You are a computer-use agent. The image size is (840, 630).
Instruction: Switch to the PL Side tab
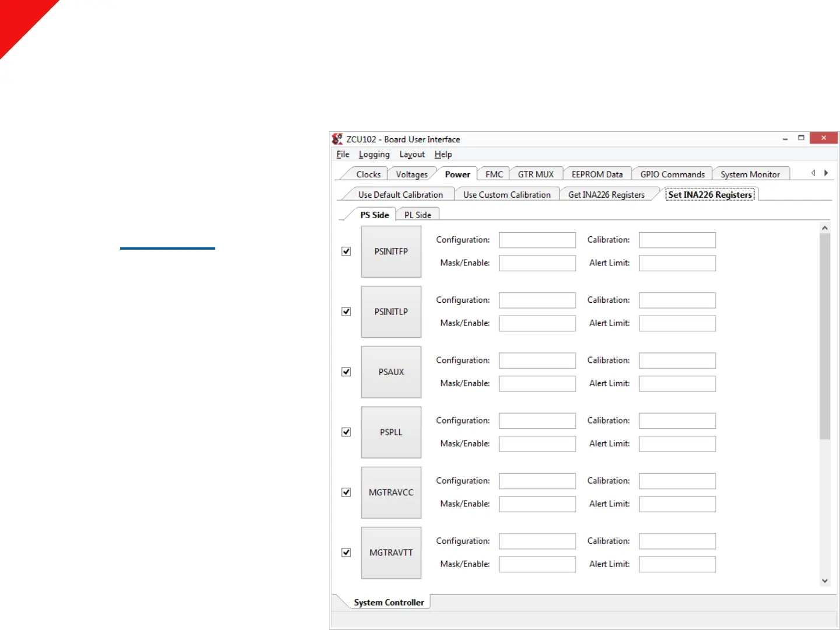418,215
